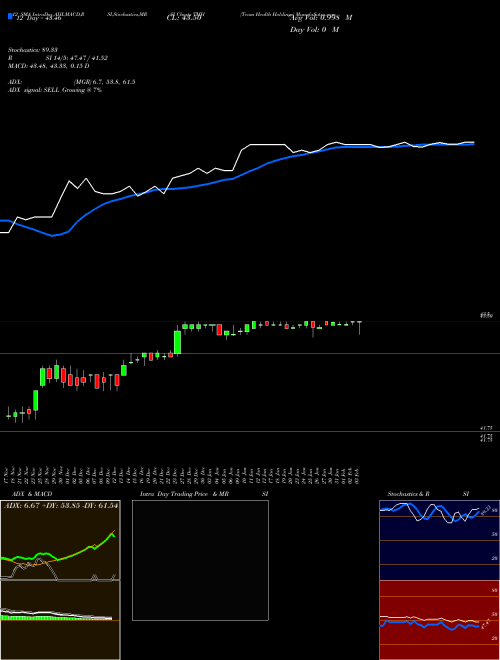The width and height of the screenshot is (500, 660).
Task: Click the 'Intra Day Trading Price & MR' title
Action: click(x=184, y=494)
